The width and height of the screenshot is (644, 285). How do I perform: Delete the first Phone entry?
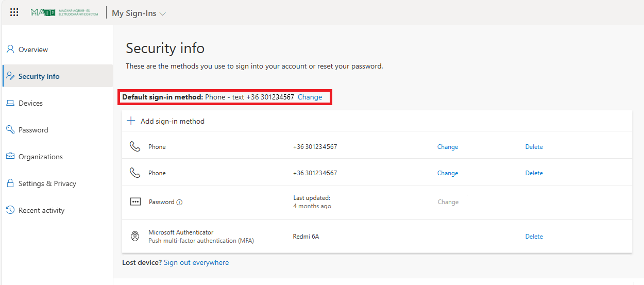534,147
